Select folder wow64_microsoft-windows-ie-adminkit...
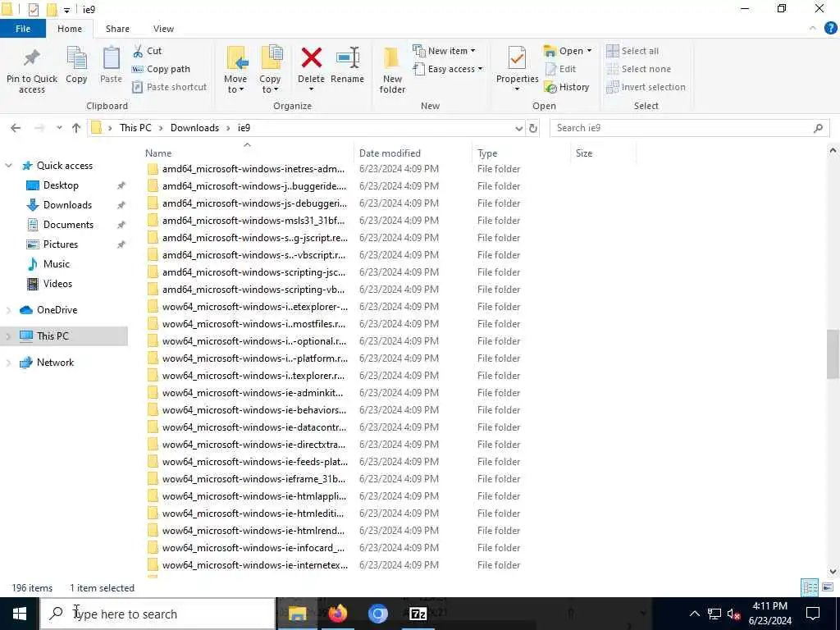The height and width of the screenshot is (630, 840). tap(253, 393)
